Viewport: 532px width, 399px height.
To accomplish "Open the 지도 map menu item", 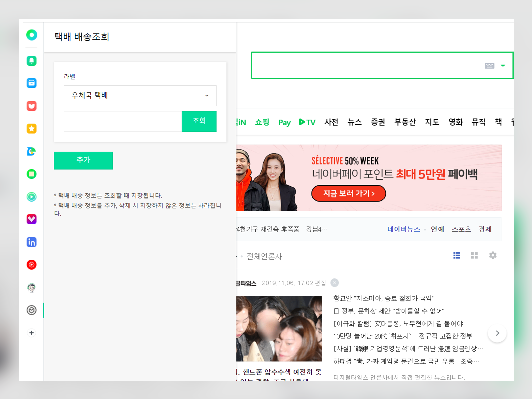I will (432, 122).
